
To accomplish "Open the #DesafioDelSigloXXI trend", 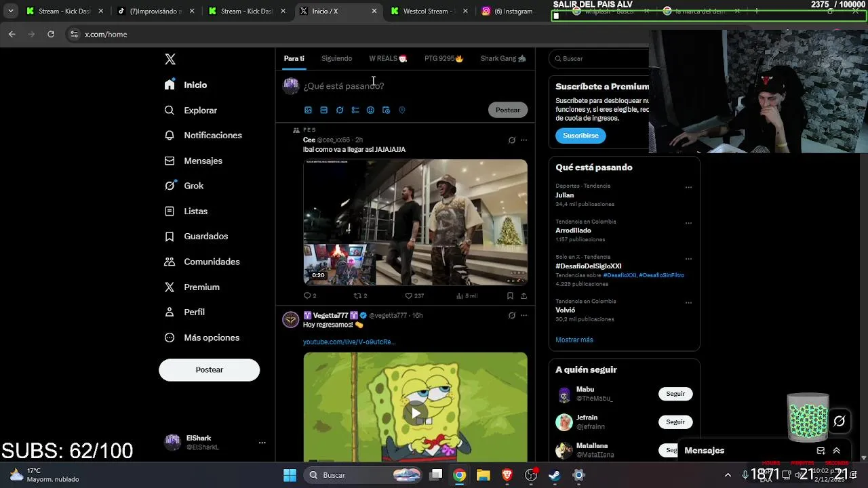I will pos(588,266).
